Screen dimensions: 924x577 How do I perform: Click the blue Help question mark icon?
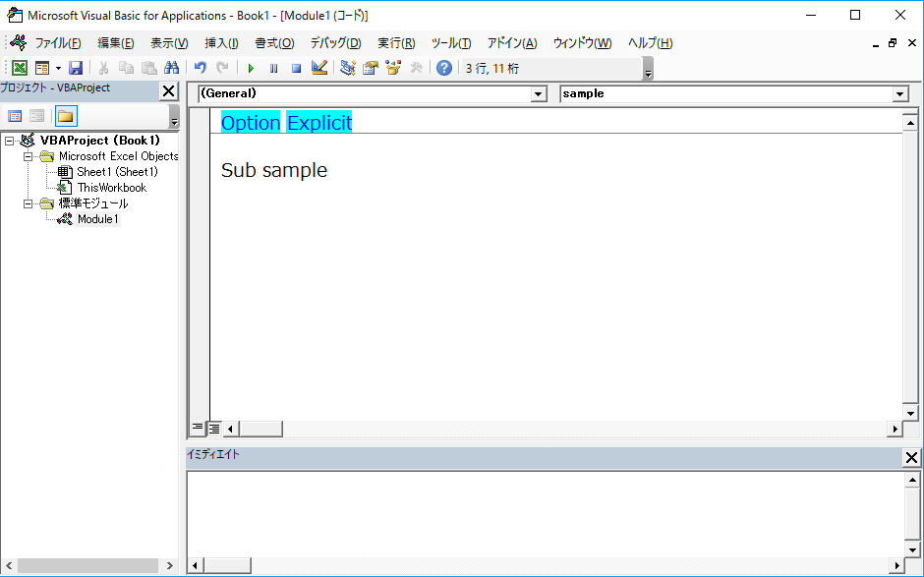pos(443,68)
